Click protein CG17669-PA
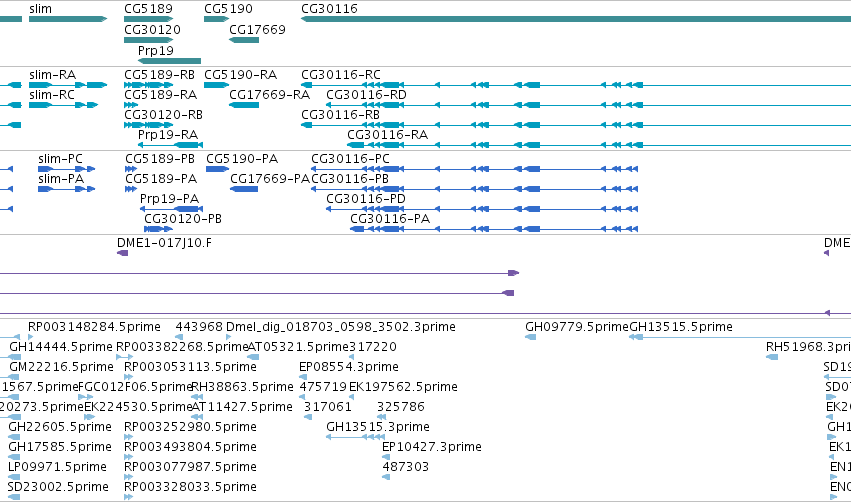851x502 pixels. coord(270,179)
